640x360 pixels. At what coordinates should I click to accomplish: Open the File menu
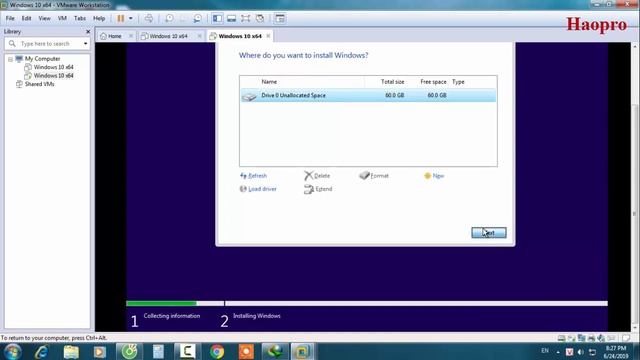[10, 18]
